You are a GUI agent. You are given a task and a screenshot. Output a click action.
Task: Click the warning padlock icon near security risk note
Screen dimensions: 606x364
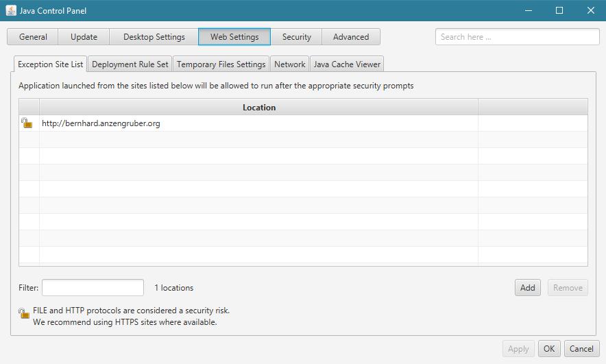(x=25, y=314)
